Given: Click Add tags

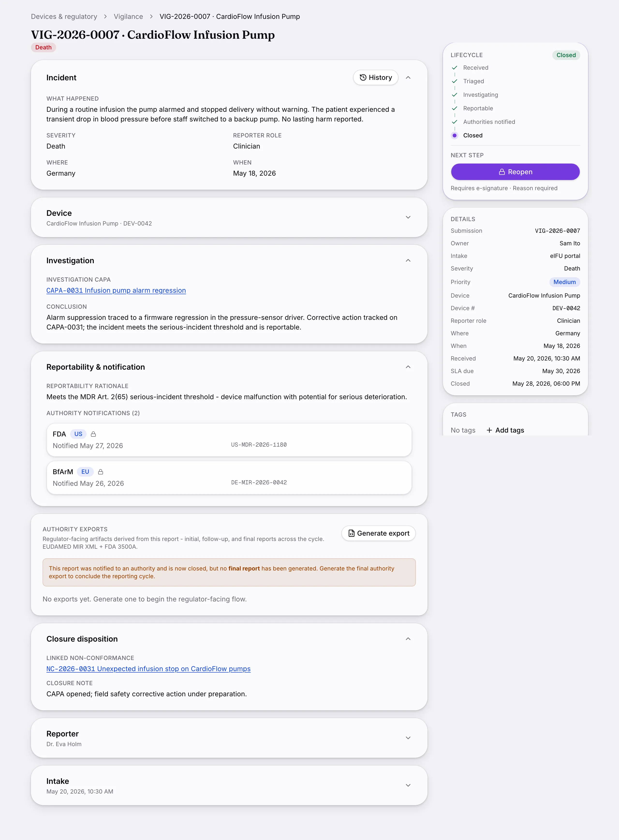Looking at the screenshot, I should [x=505, y=430].
